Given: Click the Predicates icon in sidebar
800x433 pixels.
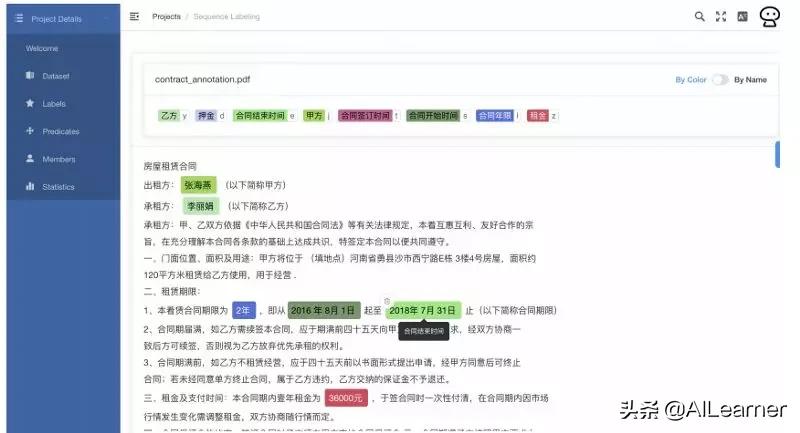Looking at the screenshot, I should [x=30, y=131].
